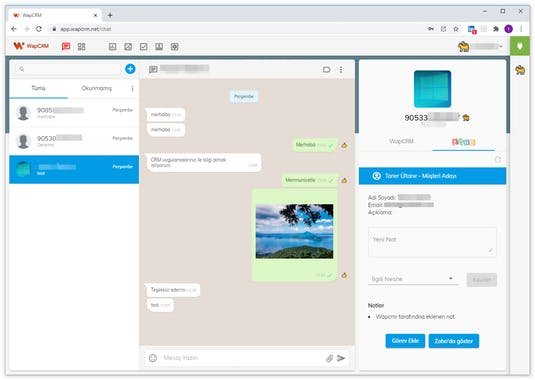Click the refresh icon below Zoho tab

click(498, 159)
